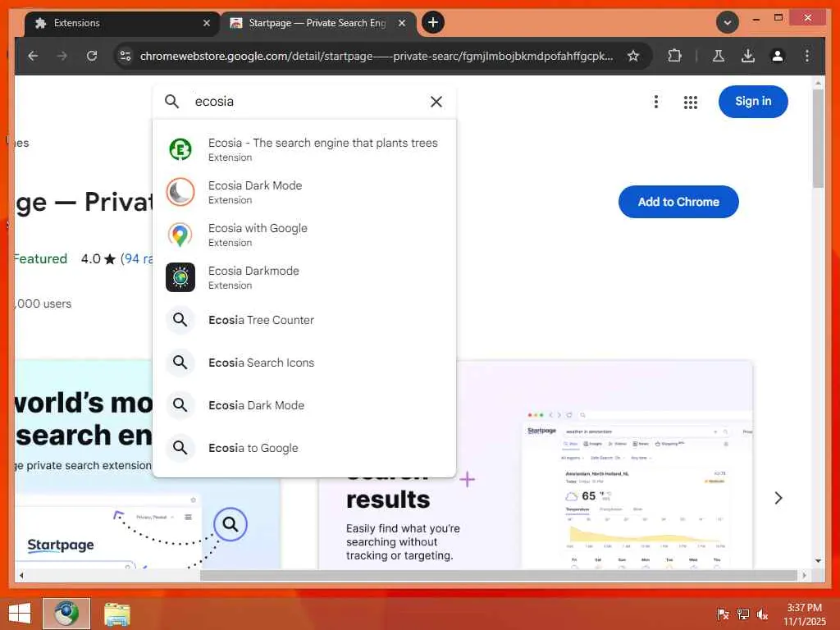Choose the 'Ecosia Search Icons' search suggestion
This screenshot has height=630, width=840.
[304, 363]
